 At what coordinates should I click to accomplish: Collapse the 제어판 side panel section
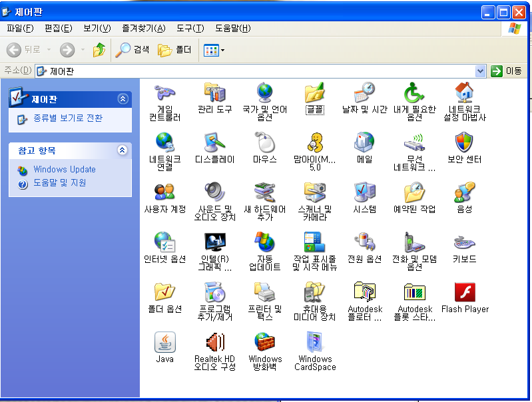coord(122,99)
